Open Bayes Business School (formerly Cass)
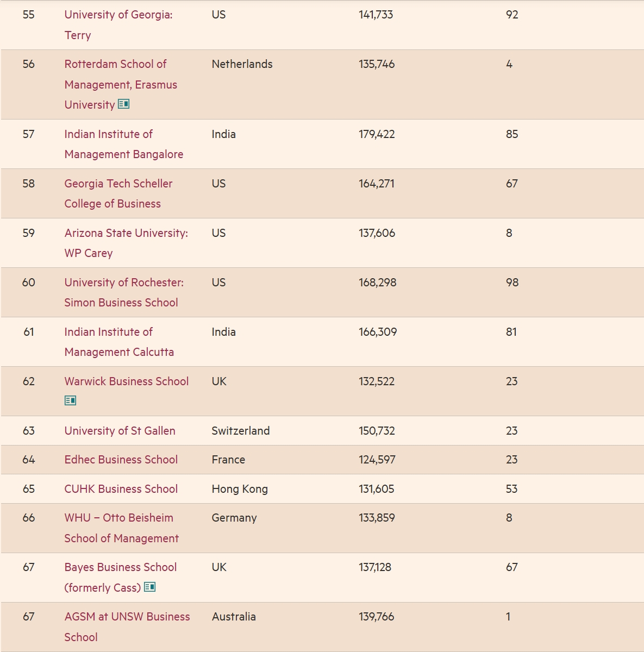Screen dimensions: 644x652 tap(121, 578)
